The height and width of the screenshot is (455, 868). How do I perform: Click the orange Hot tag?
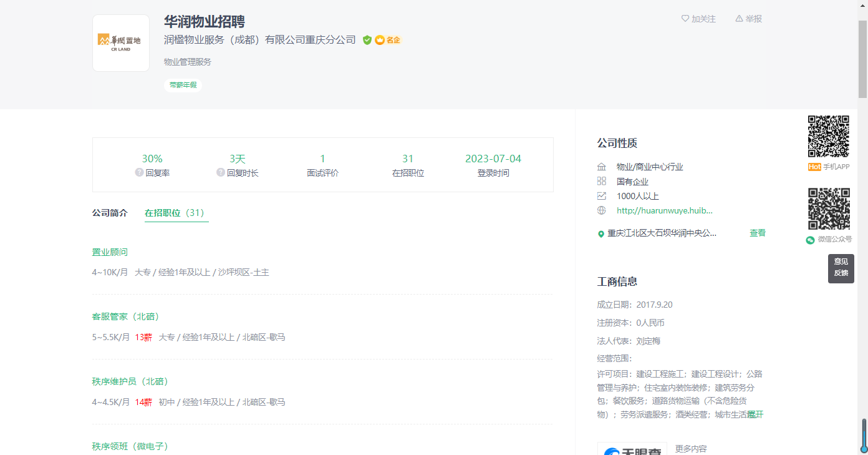click(x=814, y=167)
